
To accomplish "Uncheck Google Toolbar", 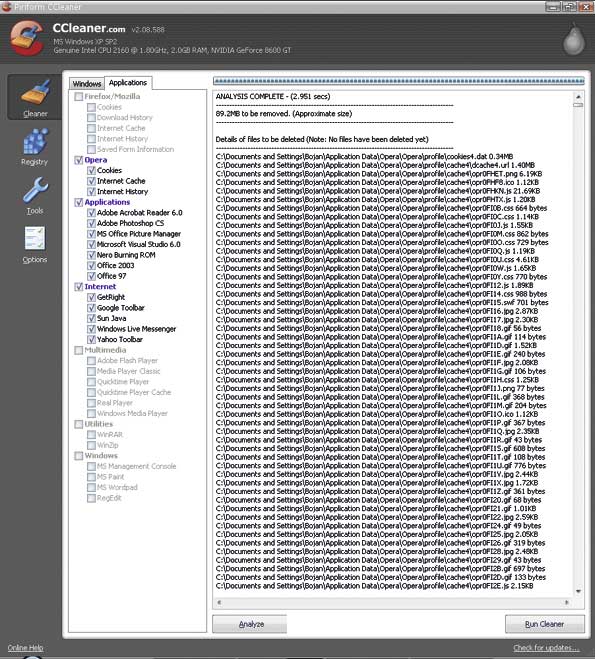I will 91,308.
